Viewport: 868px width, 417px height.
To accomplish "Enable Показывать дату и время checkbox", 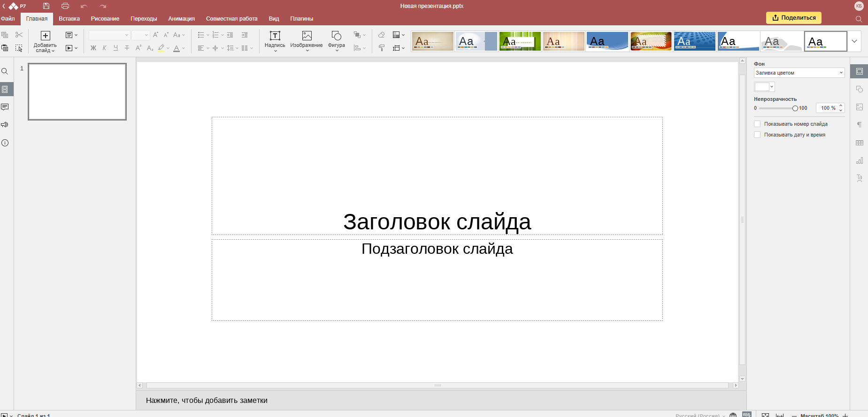I will click(757, 135).
